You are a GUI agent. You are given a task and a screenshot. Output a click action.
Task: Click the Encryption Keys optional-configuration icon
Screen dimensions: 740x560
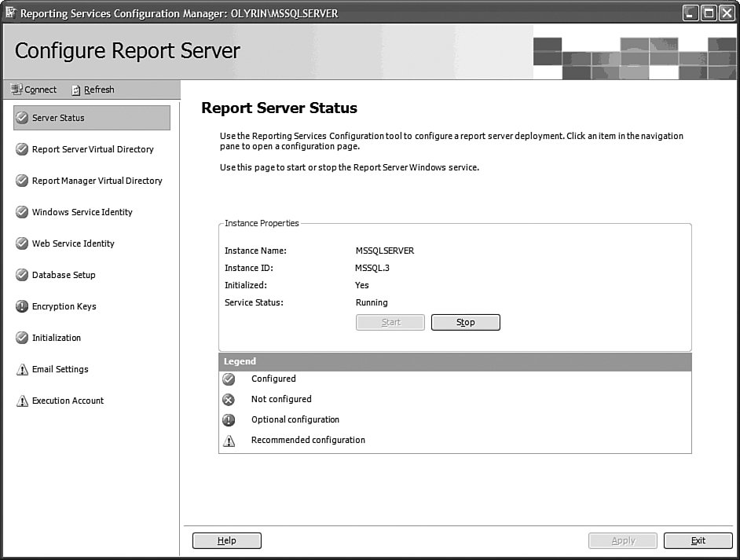click(x=22, y=306)
